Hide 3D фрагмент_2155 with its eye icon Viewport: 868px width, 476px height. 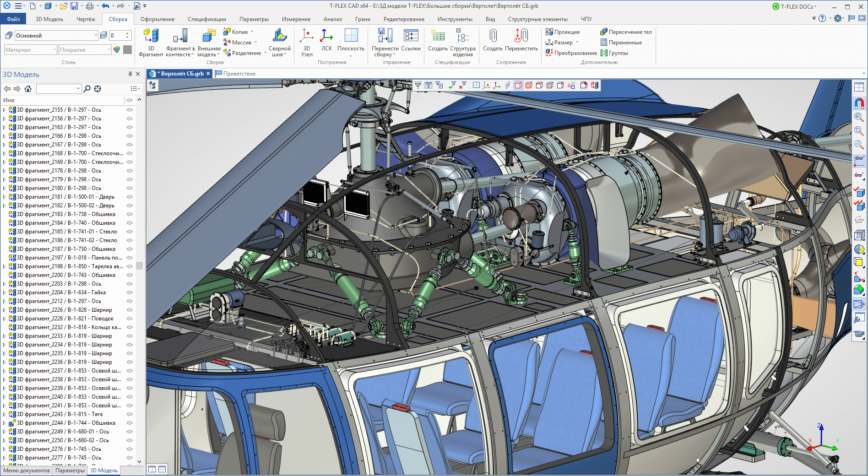click(130, 110)
